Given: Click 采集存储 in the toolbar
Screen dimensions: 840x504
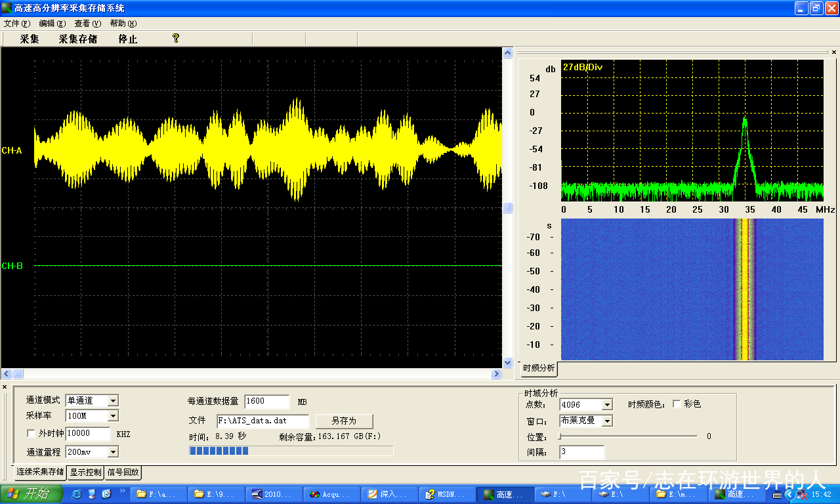Looking at the screenshot, I should coord(78,39).
